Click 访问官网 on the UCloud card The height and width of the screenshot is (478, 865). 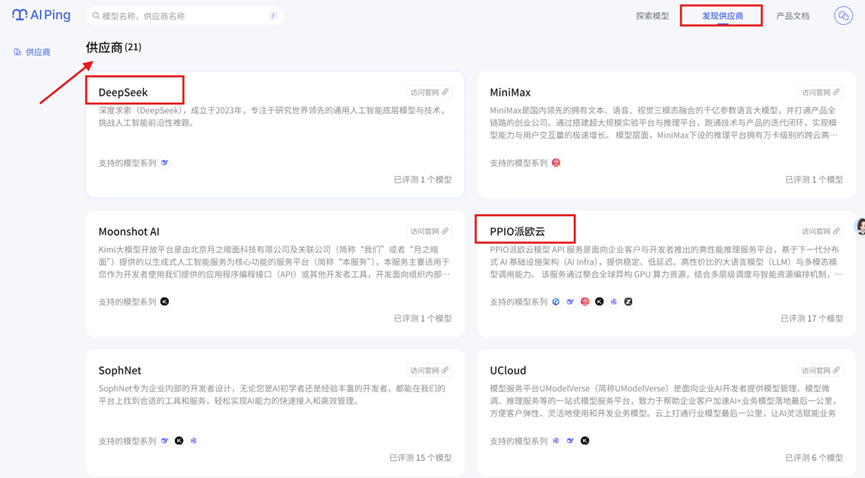(820, 370)
